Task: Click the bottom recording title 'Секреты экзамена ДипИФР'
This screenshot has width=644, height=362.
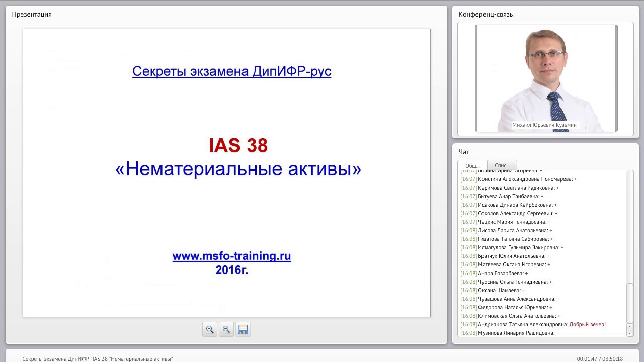Action: pos(98,359)
